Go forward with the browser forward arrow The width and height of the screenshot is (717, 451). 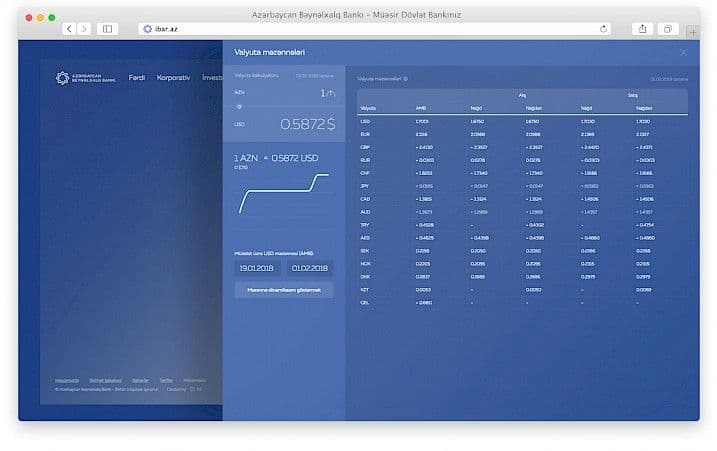[84, 29]
